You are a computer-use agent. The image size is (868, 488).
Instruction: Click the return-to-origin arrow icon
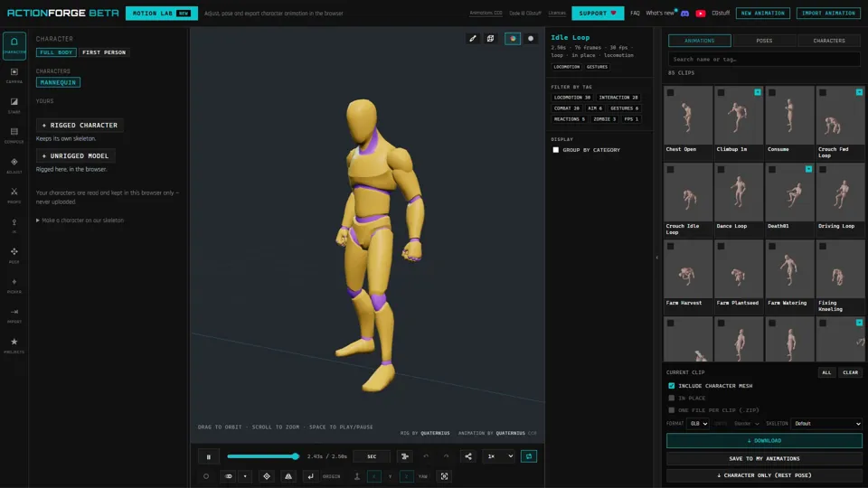[x=310, y=476]
